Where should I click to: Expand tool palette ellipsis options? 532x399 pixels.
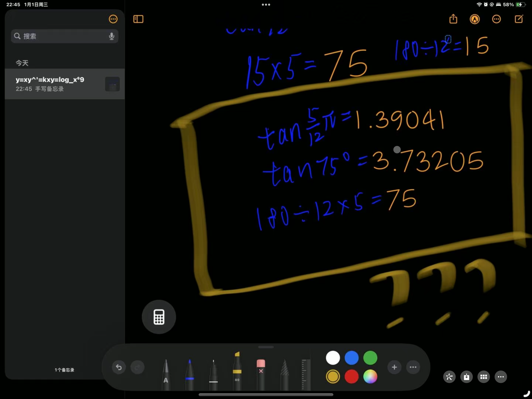(x=413, y=367)
